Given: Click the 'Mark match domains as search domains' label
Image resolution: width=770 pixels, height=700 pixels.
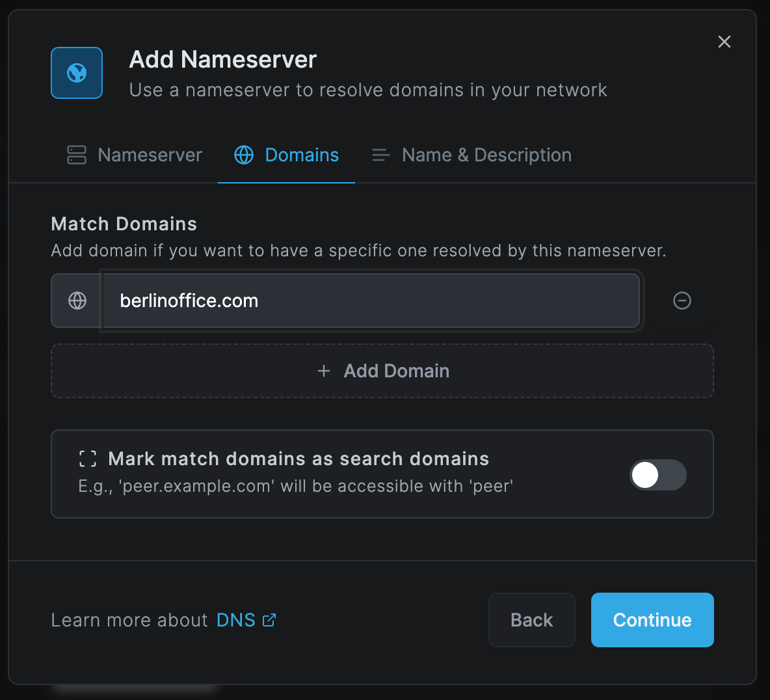Looking at the screenshot, I should tap(299, 459).
